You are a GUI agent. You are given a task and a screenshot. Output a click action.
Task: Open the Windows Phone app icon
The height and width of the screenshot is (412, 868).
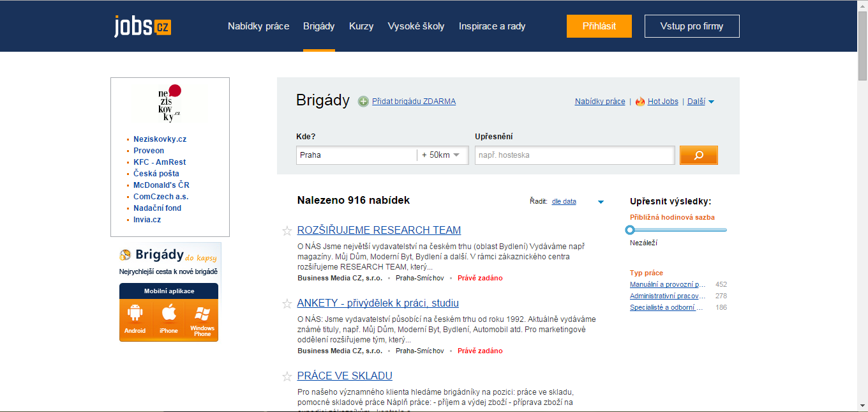(x=202, y=319)
